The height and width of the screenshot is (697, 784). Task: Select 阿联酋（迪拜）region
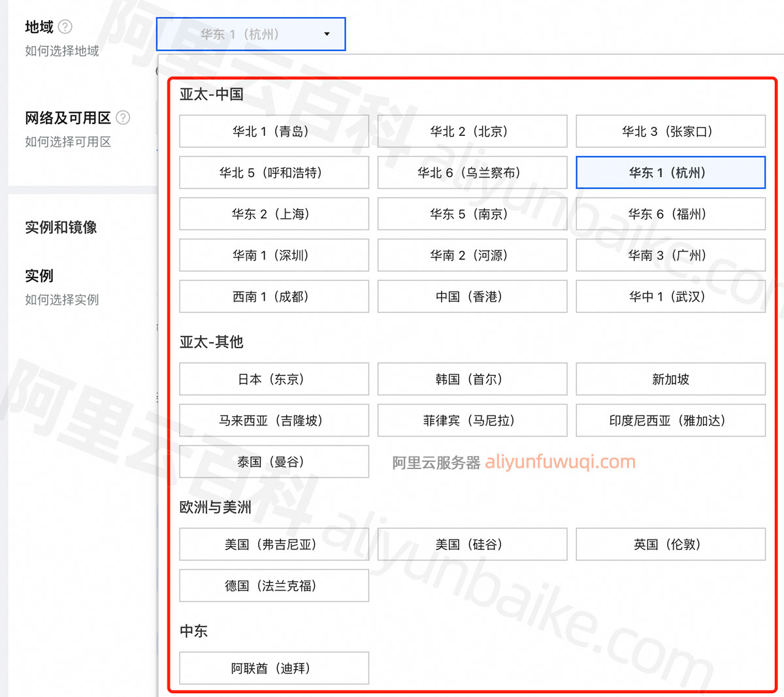point(274,668)
